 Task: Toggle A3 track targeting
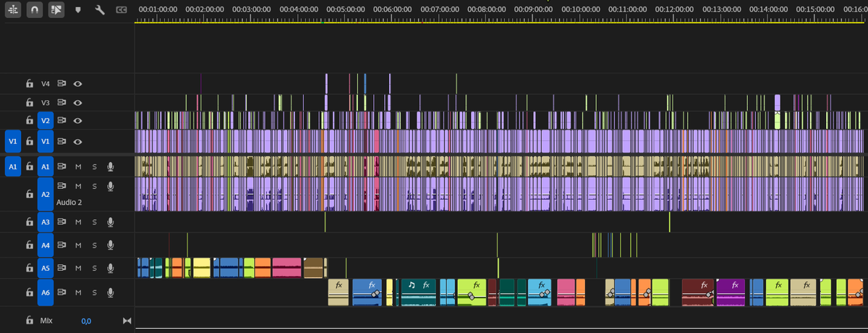tap(46, 222)
